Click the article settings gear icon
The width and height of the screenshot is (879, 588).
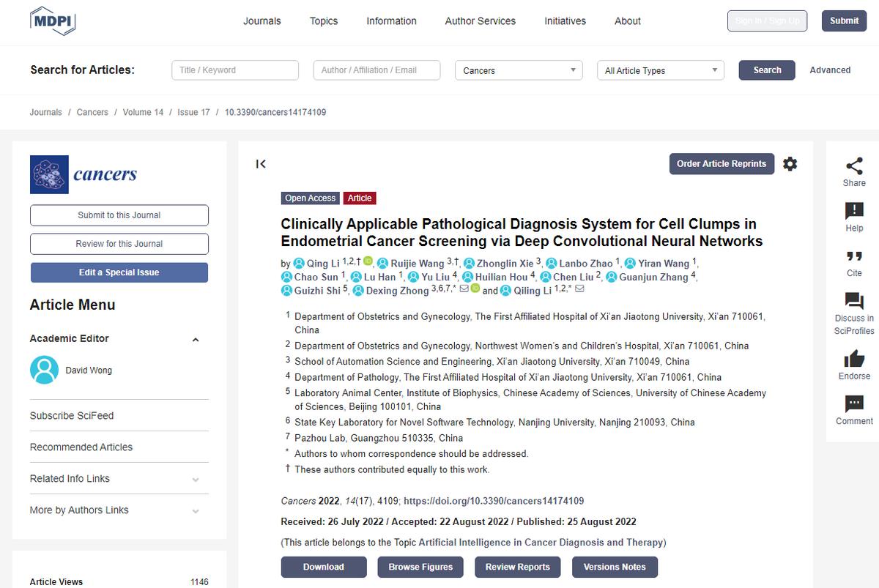pos(790,164)
